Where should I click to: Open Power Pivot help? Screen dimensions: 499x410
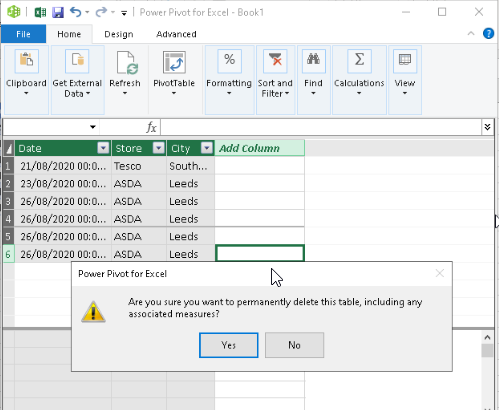(x=488, y=33)
